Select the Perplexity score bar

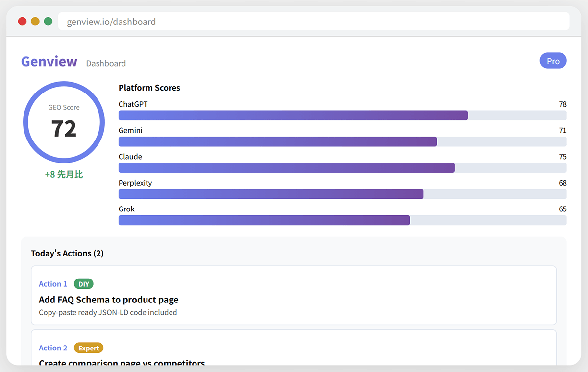[x=342, y=194]
